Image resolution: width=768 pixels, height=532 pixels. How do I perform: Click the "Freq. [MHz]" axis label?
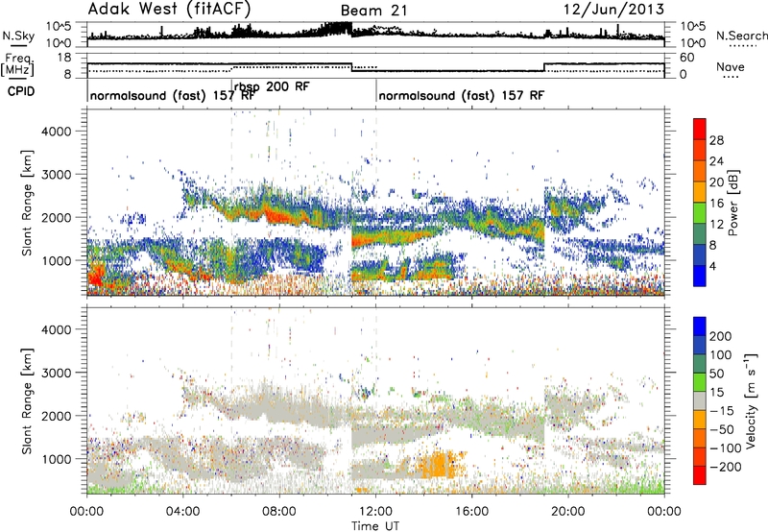[17, 64]
